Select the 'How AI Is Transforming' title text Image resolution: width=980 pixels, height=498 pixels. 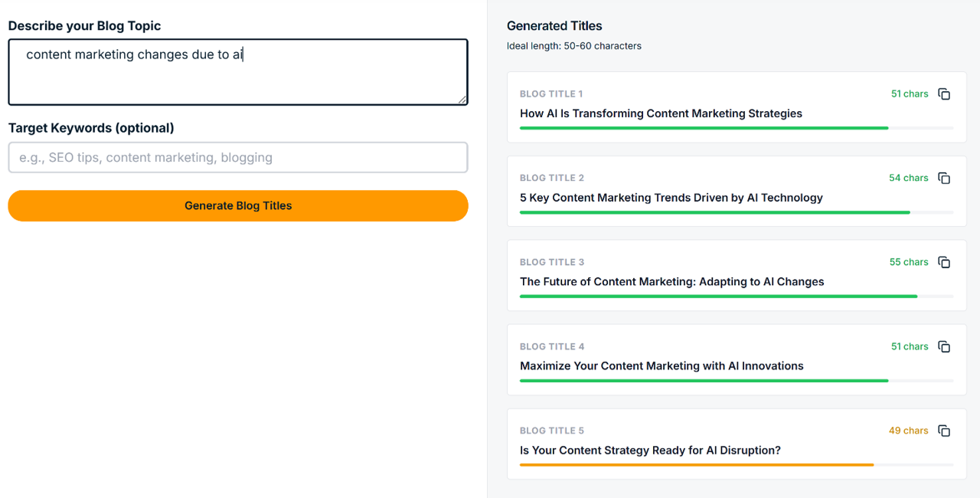point(661,113)
